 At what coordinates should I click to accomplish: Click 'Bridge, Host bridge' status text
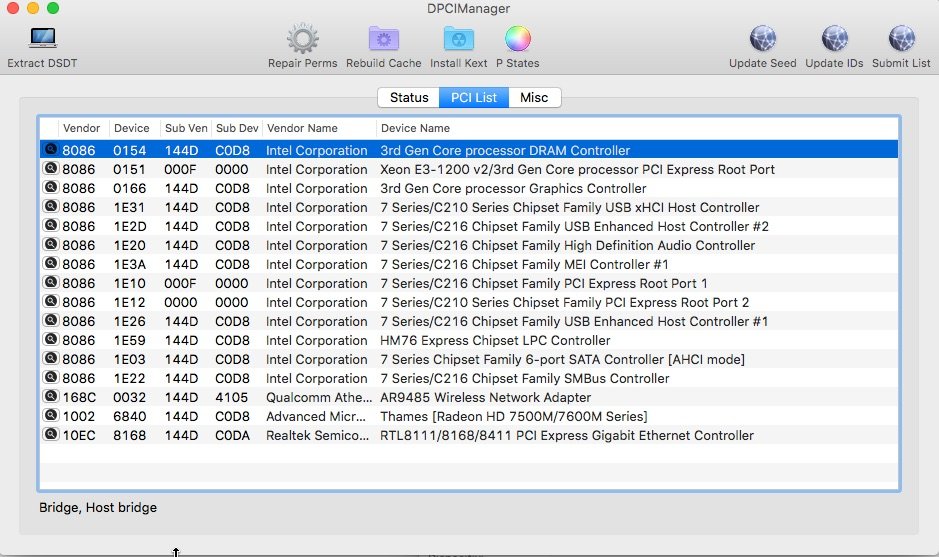pyautogui.click(x=98, y=507)
